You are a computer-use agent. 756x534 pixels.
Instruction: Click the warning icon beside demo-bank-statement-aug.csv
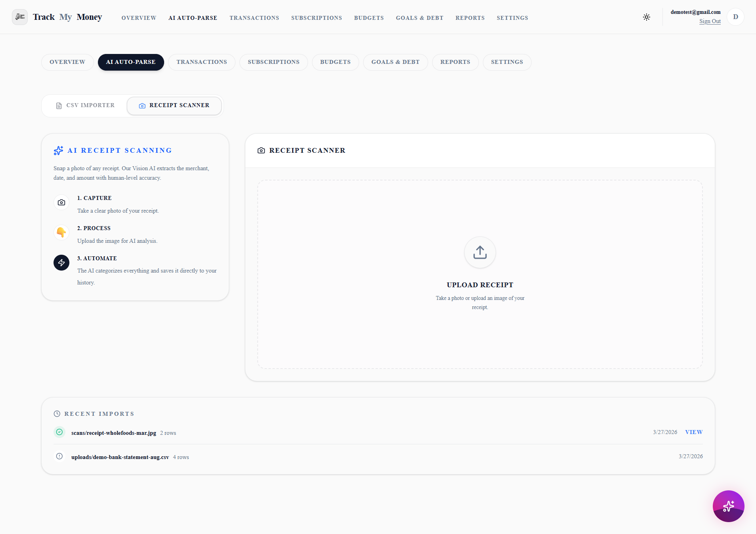[x=59, y=456]
